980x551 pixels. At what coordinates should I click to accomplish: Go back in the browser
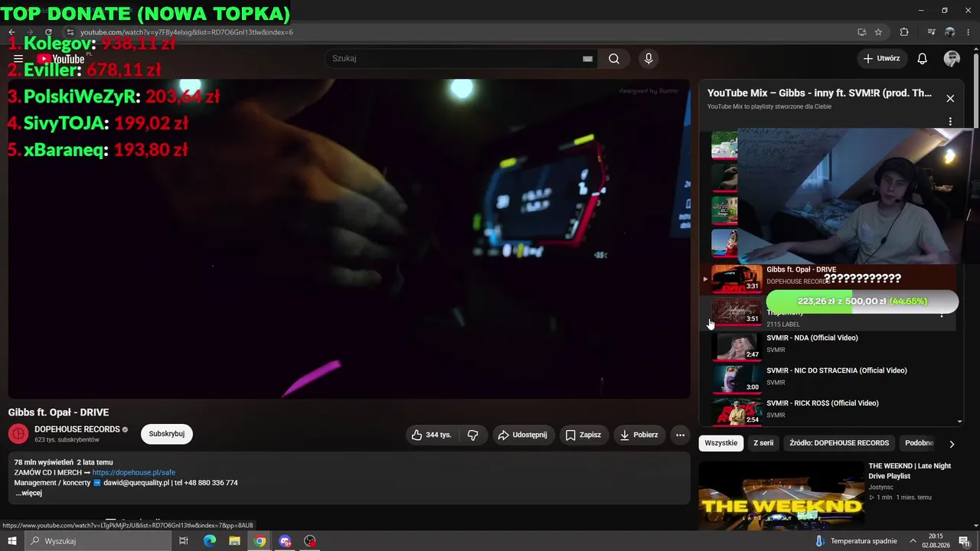(11, 32)
